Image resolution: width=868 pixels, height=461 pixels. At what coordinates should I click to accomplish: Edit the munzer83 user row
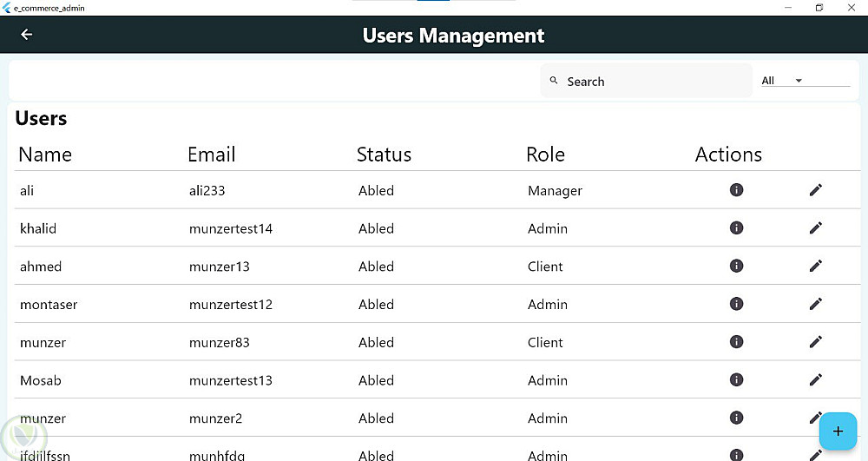[x=815, y=342]
